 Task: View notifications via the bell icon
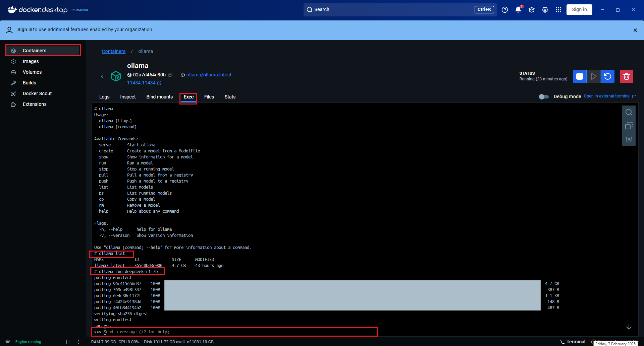[518, 10]
